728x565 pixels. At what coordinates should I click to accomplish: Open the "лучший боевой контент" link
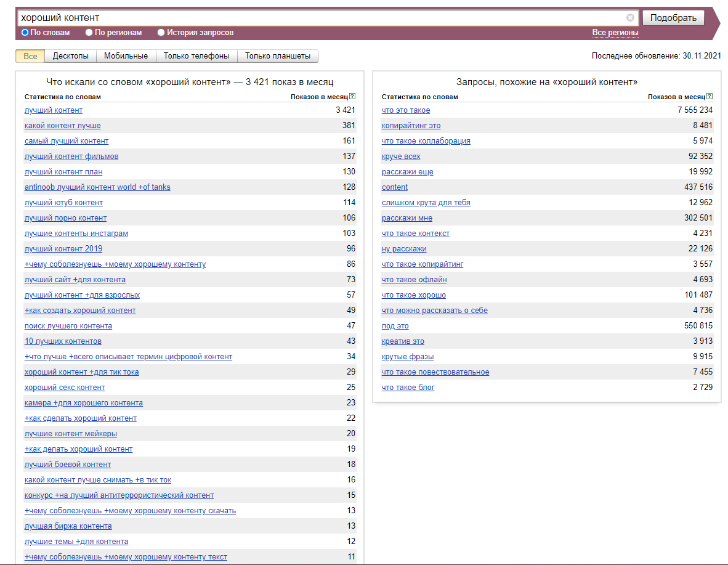point(68,464)
